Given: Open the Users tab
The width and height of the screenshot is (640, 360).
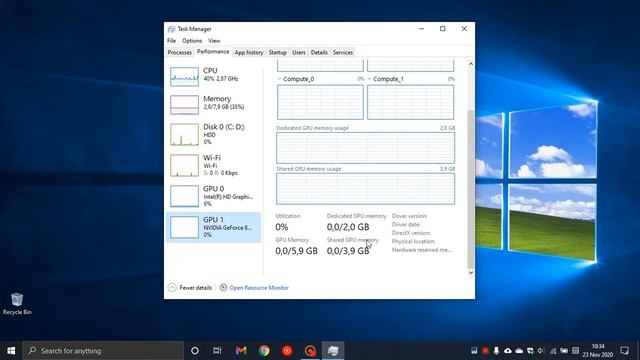Looking at the screenshot, I should (x=299, y=53).
